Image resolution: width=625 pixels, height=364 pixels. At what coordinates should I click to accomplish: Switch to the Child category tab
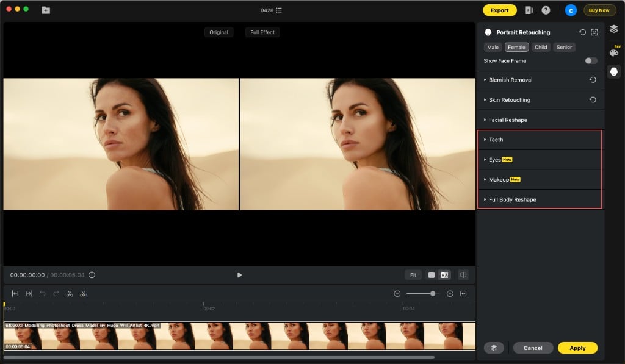click(541, 47)
